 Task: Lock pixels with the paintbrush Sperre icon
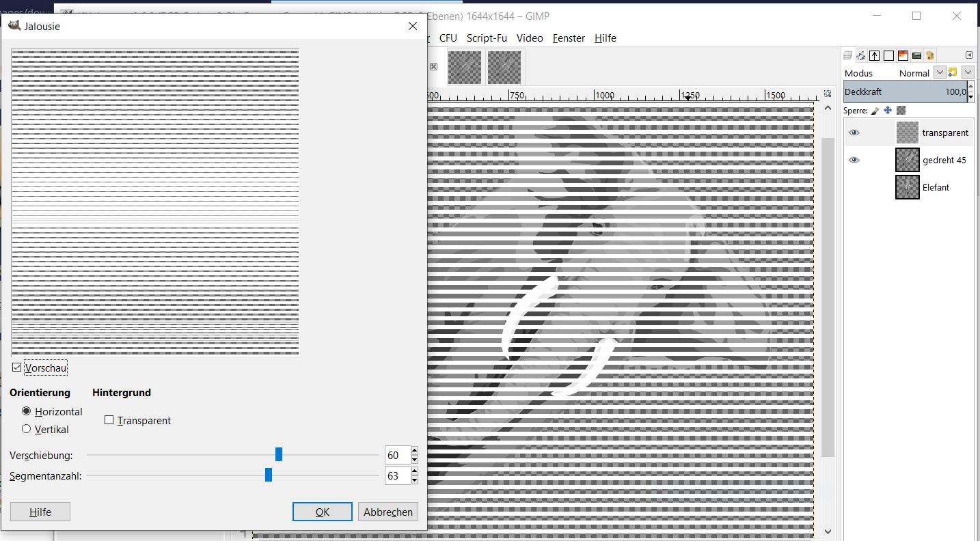point(875,110)
